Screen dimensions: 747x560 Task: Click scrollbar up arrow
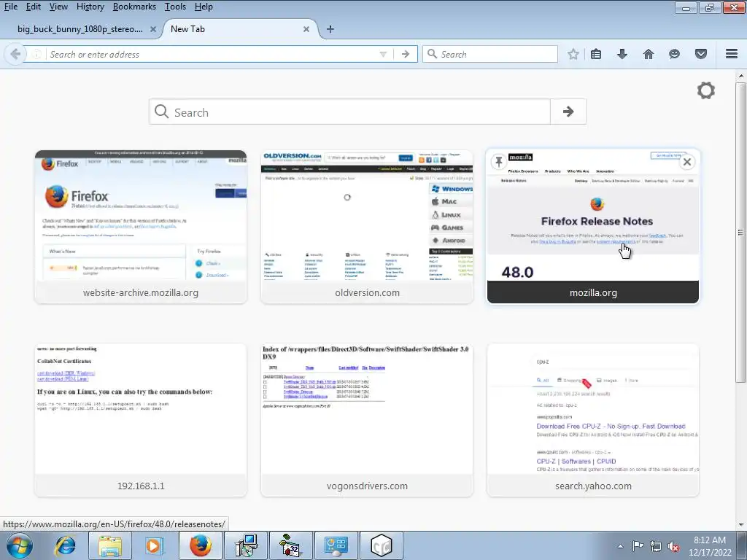(x=740, y=76)
